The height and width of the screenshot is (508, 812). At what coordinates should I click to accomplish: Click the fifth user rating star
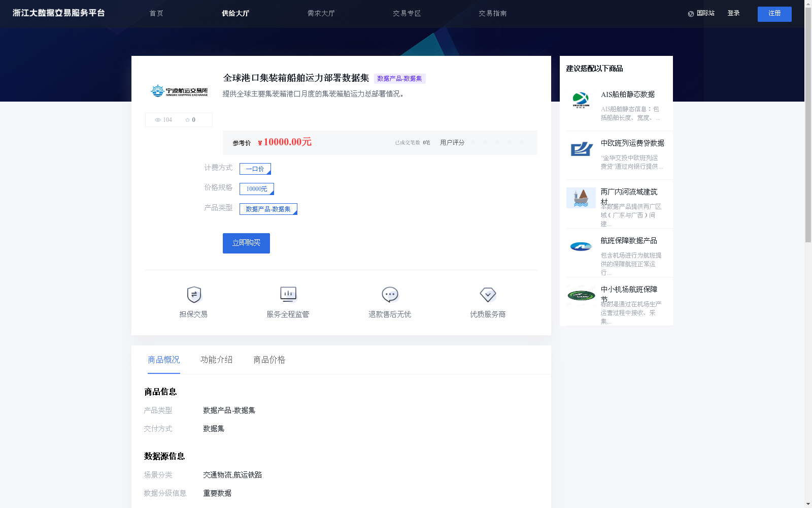pyautogui.click(x=522, y=142)
